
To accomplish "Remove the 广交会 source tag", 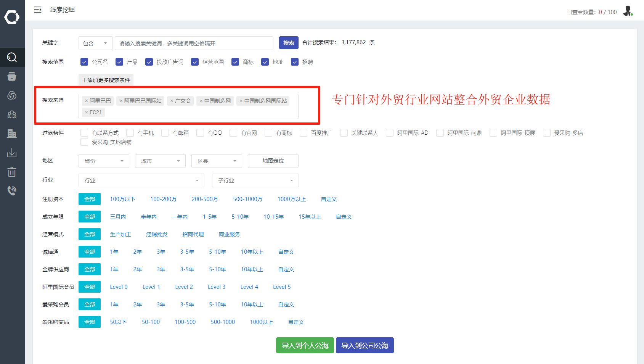I will 172,101.
